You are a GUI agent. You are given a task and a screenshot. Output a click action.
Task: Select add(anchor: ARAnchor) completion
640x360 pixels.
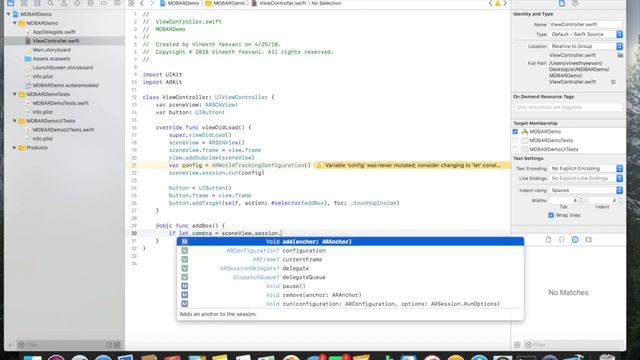[350, 242]
